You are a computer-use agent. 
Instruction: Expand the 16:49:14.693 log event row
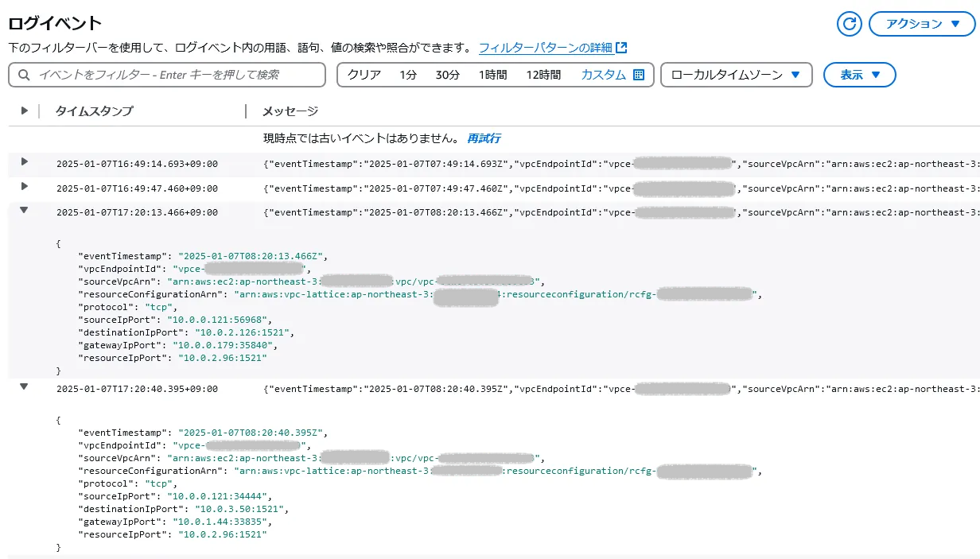(x=24, y=162)
